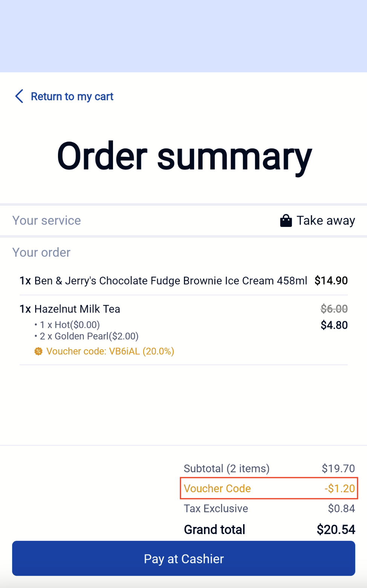Viewport: 367px width, 588px height.
Task: Click the Subtotal (2 items) label
Action: [x=226, y=469]
